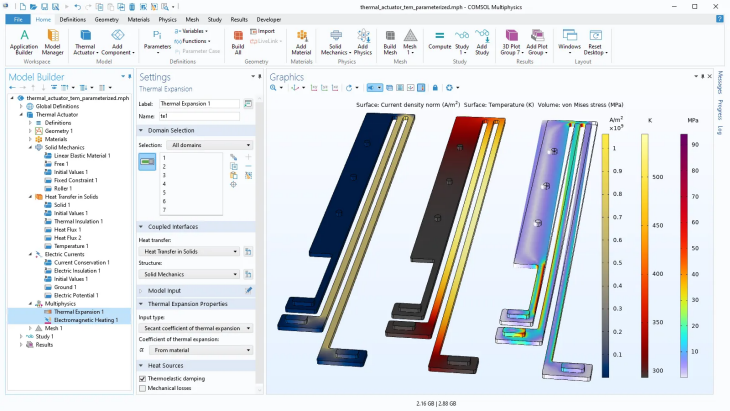The width and height of the screenshot is (730, 411).
Task: Select Fixed Constraint 1 node
Action: click(75, 180)
